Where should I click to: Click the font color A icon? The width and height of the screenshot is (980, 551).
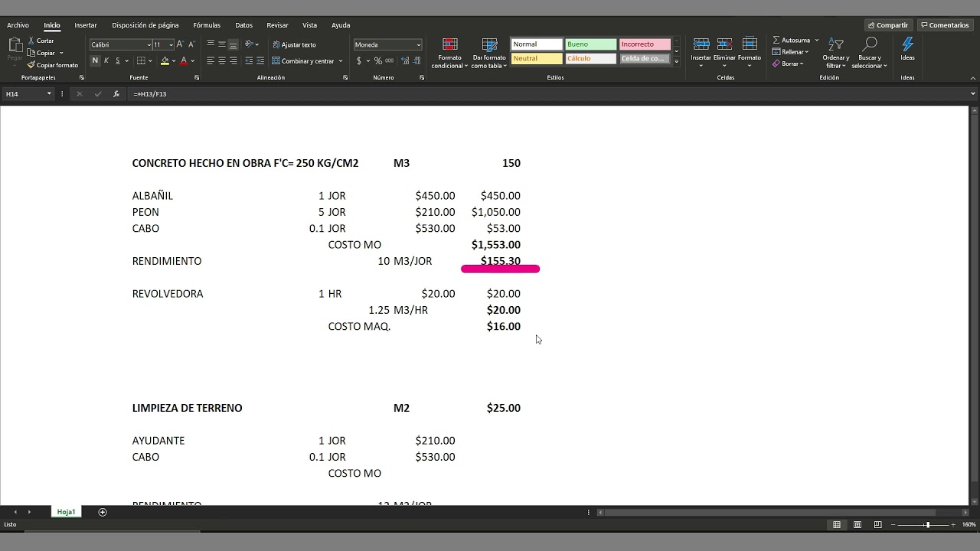[184, 60]
